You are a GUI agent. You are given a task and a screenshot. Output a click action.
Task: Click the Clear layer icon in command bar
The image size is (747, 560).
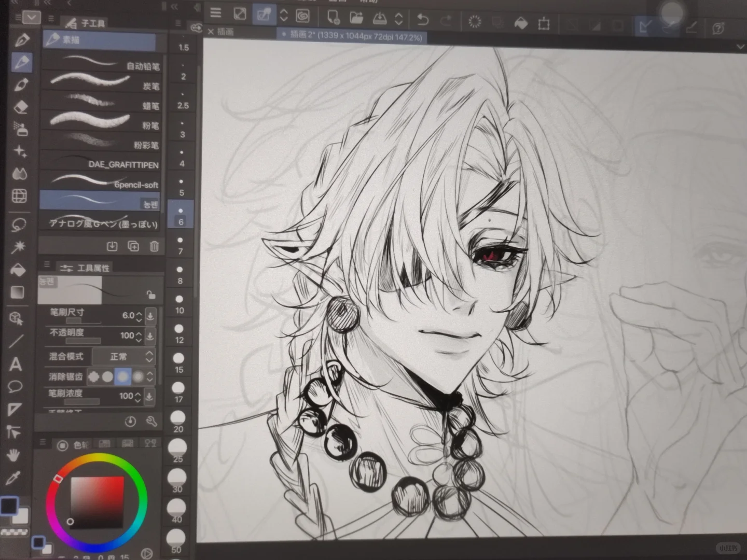(x=475, y=22)
